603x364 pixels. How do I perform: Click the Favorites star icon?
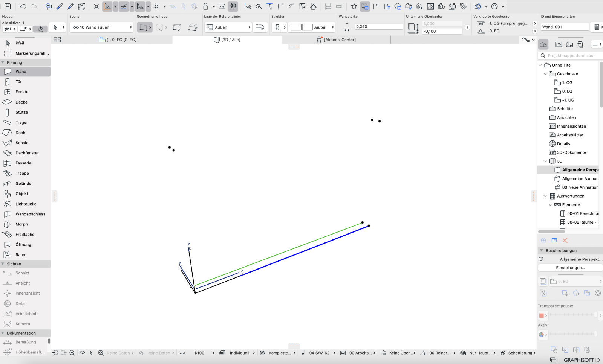(354, 6)
